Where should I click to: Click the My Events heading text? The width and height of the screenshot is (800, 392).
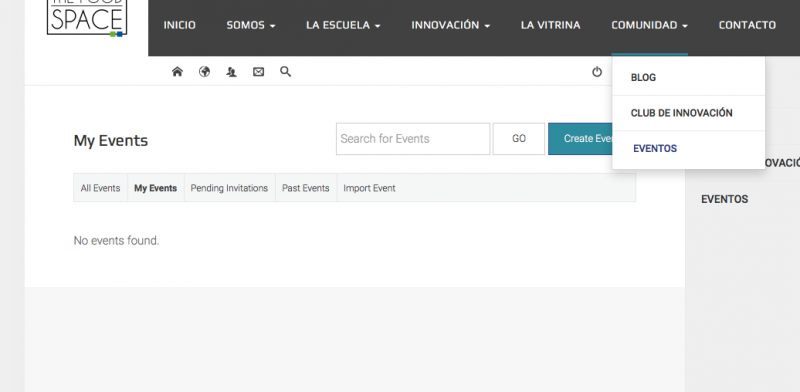point(111,140)
